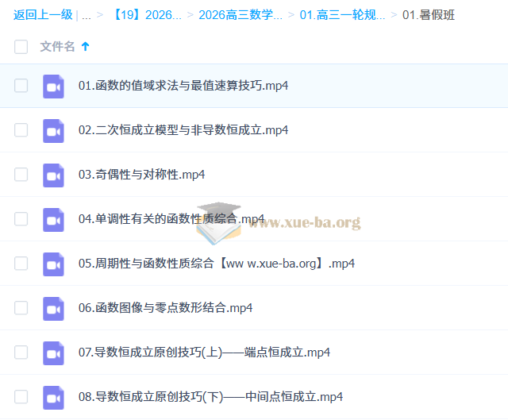Click video icon beside 03.奇偶性与对称性.mp4
The width and height of the screenshot is (508, 420).
[x=53, y=175]
